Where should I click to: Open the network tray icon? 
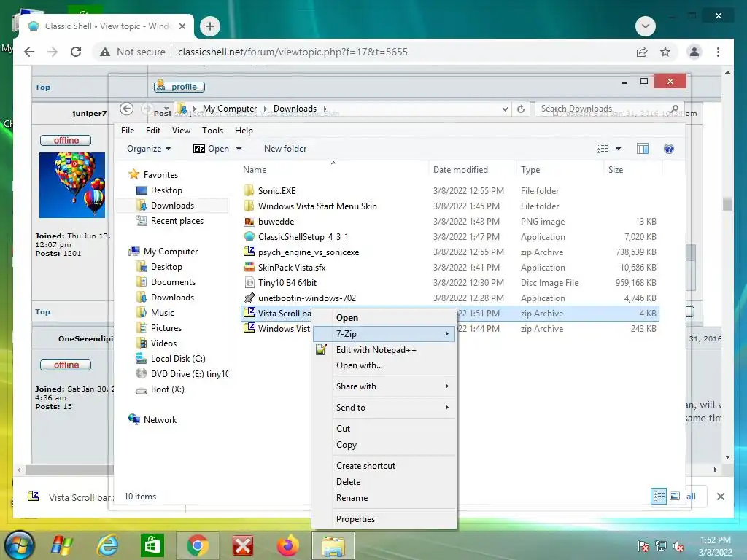click(x=661, y=546)
